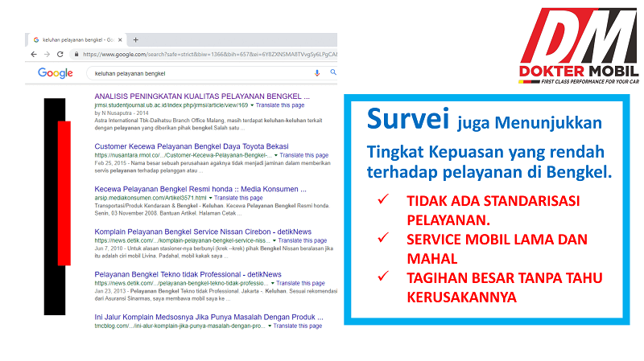Screen dimensions: 644x361
Task: Translate the komplain-pelayanan-bengkel-service-niss detik result
Action: pos(303,240)
